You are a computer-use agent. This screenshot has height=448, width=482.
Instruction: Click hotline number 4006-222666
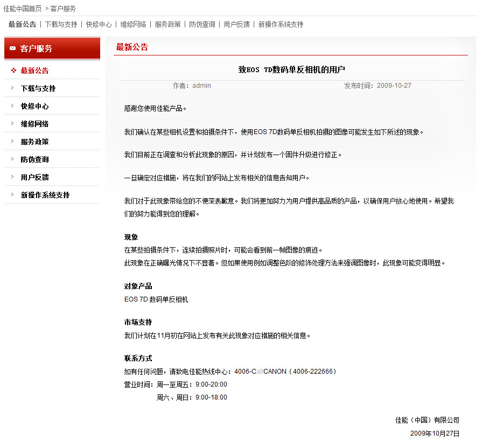(313, 372)
